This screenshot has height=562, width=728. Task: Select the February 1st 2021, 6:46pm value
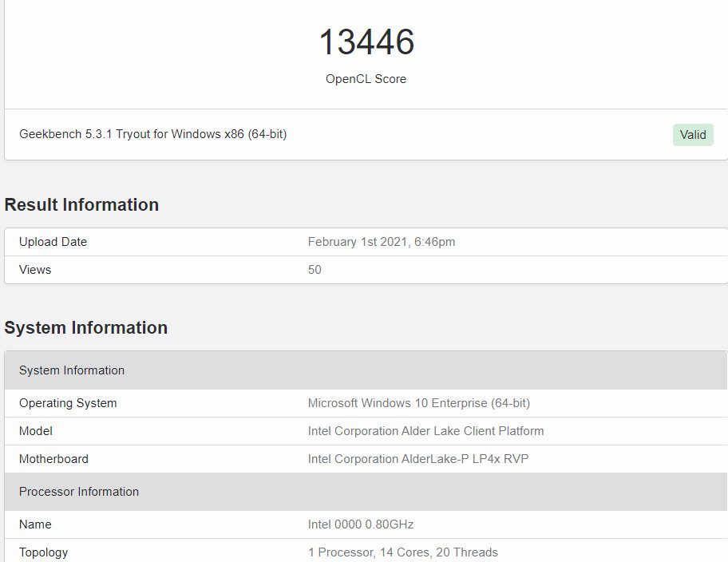coord(382,242)
